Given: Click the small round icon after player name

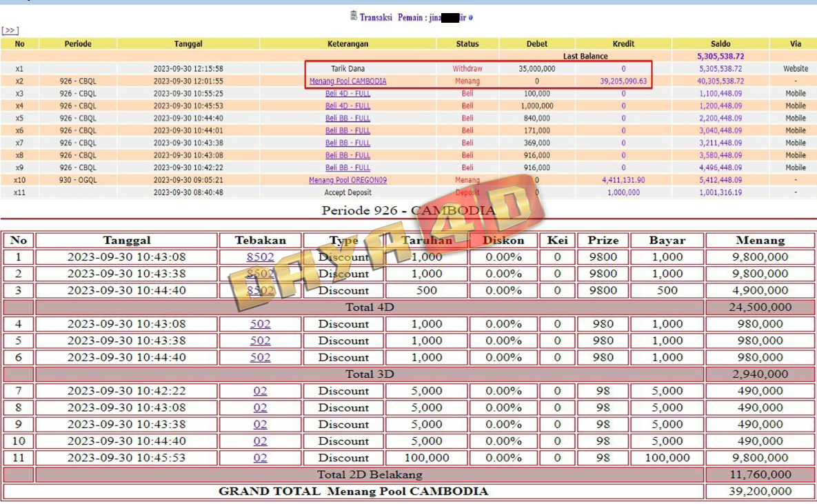Looking at the screenshot, I should (x=471, y=18).
